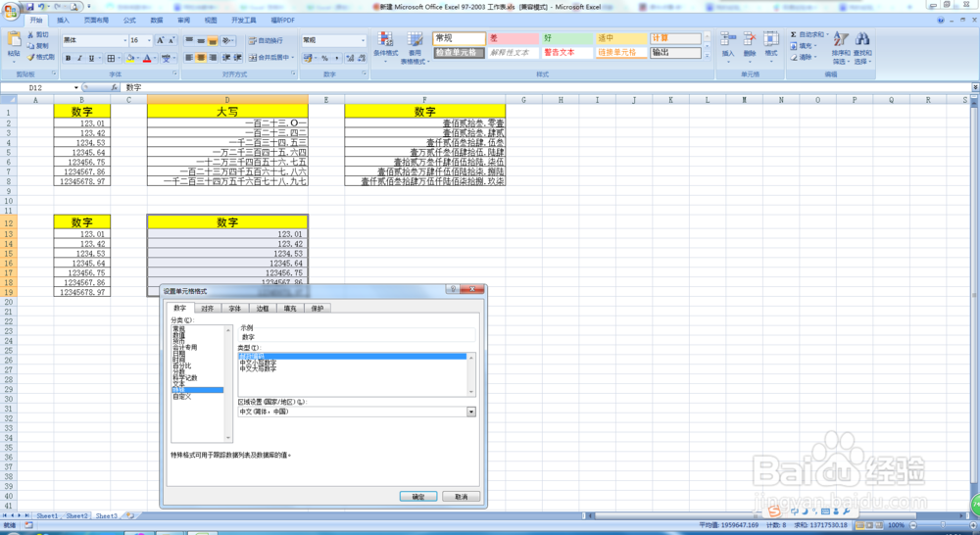Toggle center horizontal alignment
The height and width of the screenshot is (535, 980).
pyautogui.click(x=201, y=58)
